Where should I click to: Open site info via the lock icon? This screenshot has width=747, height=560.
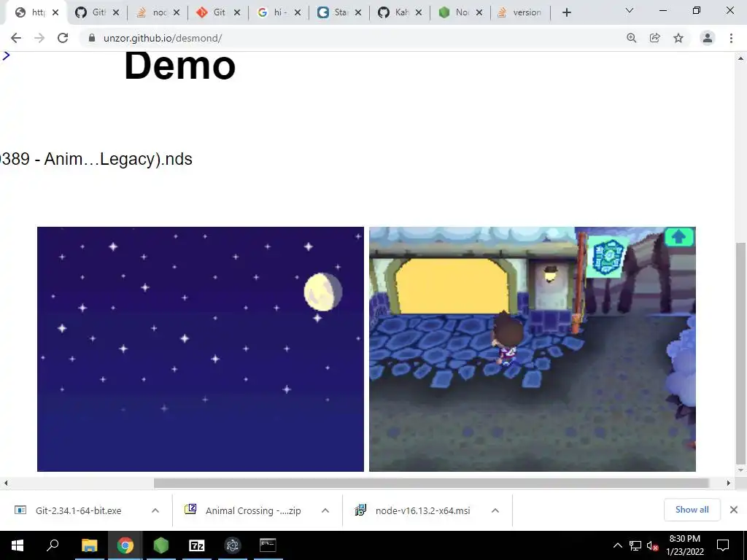pyautogui.click(x=92, y=38)
